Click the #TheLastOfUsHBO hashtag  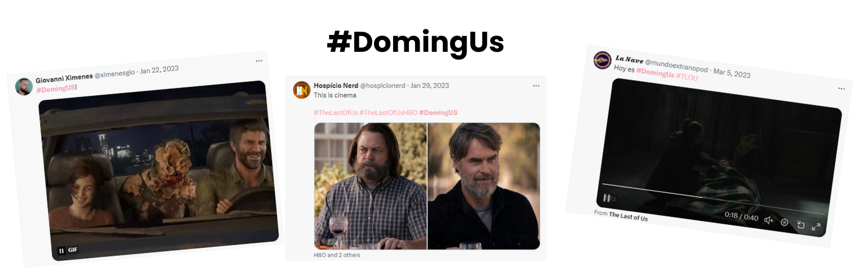pos(388,113)
